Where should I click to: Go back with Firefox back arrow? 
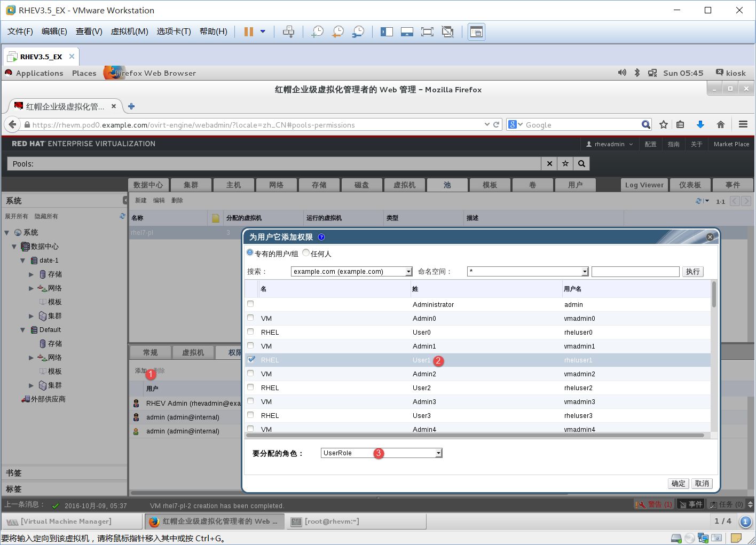[x=12, y=124]
